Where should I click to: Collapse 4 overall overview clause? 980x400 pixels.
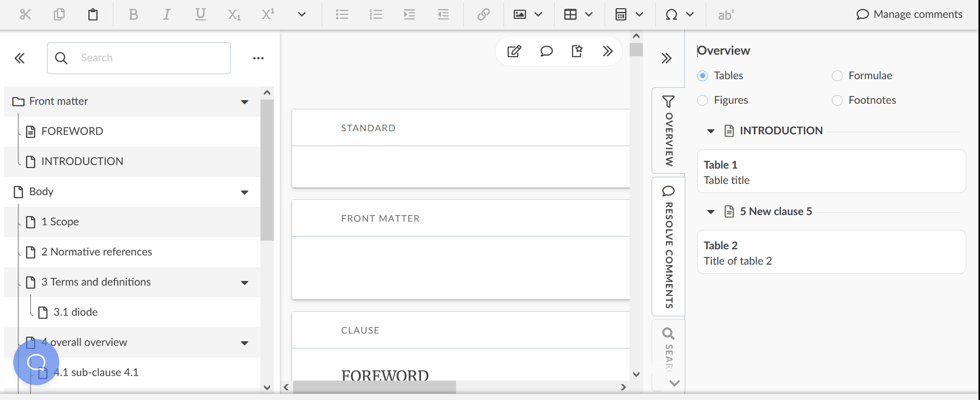click(x=245, y=343)
